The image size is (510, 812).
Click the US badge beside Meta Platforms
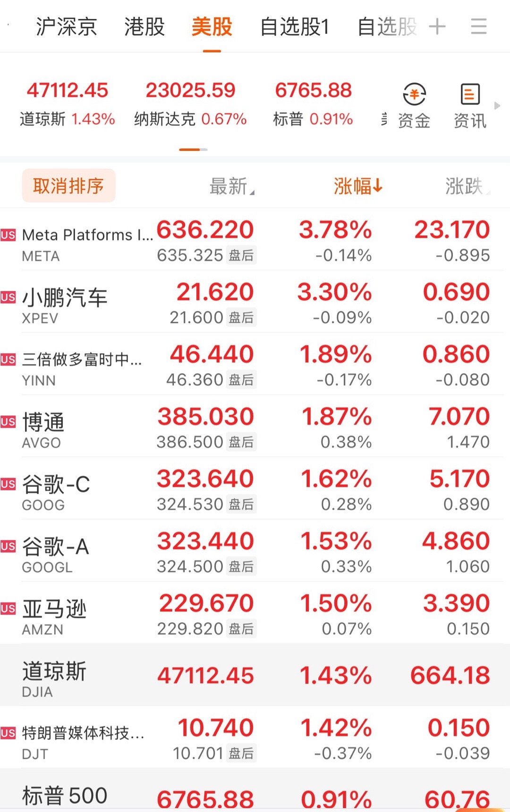pos(8,235)
